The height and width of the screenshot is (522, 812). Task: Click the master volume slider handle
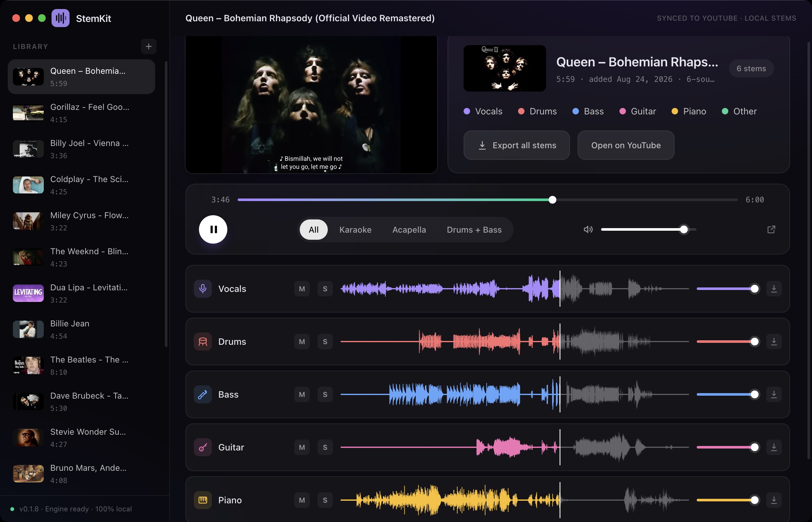[684, 229]
